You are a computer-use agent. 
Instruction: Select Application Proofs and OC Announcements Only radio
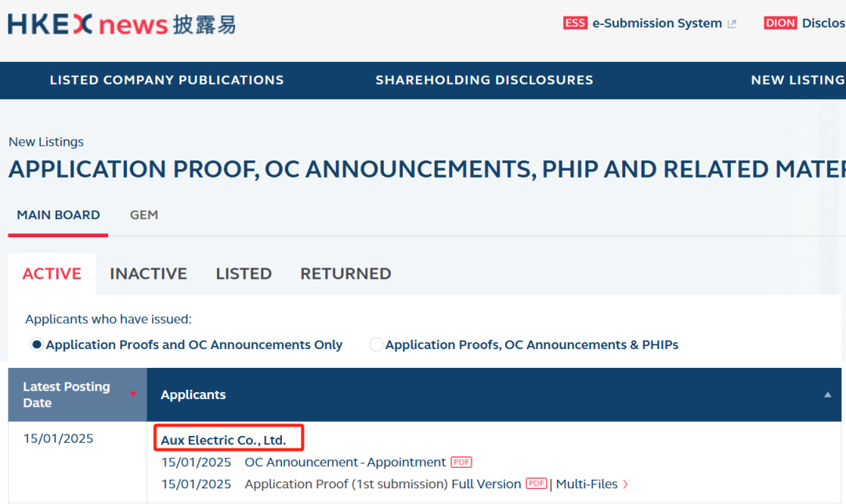37,344
